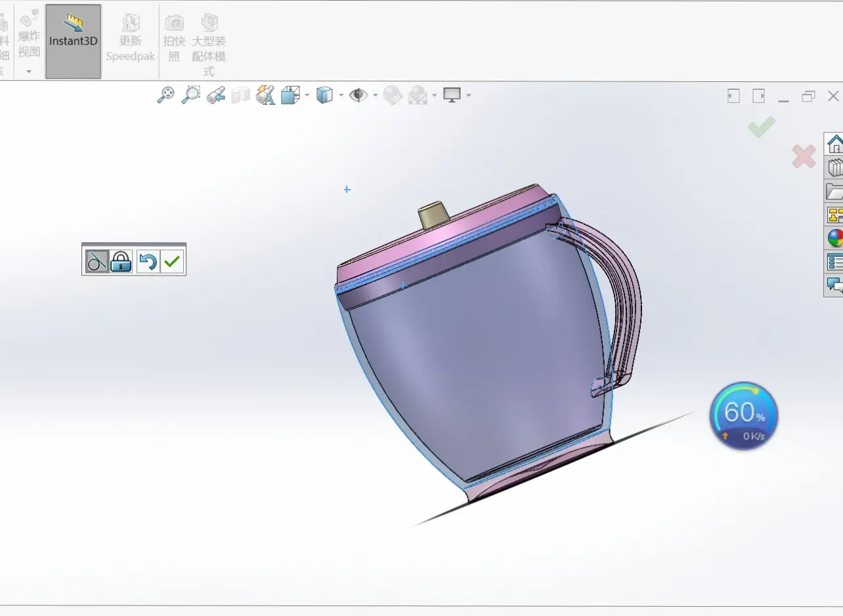843x616 pixels.
Task: Expand the View Settings monitor dropdown
Action: click(469, 96)
